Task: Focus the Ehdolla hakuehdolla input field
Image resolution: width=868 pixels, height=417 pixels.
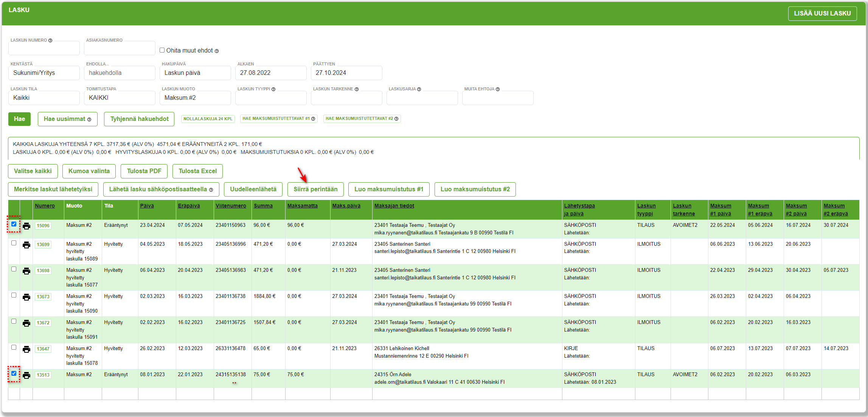Action: click(120, 73)
